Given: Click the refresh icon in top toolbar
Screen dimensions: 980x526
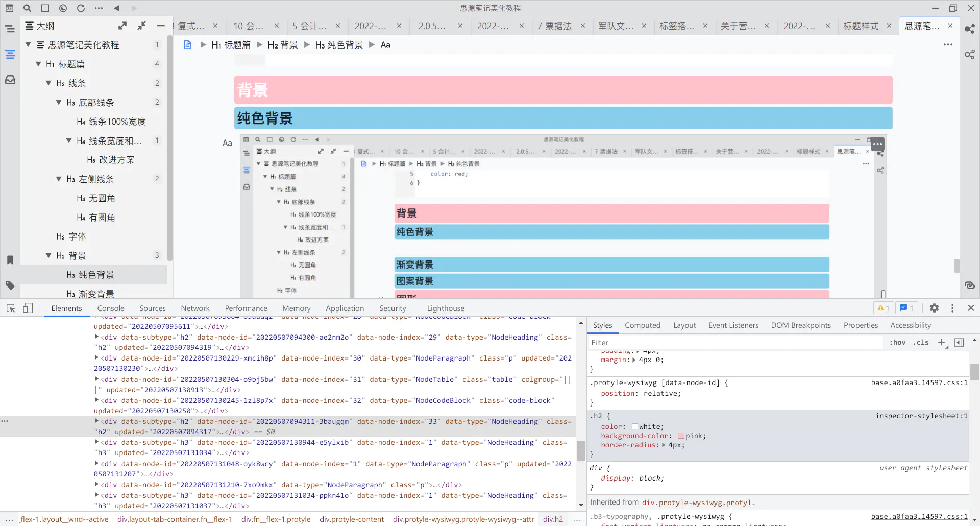Looking at the screenshot, I should tap(81, 8).
